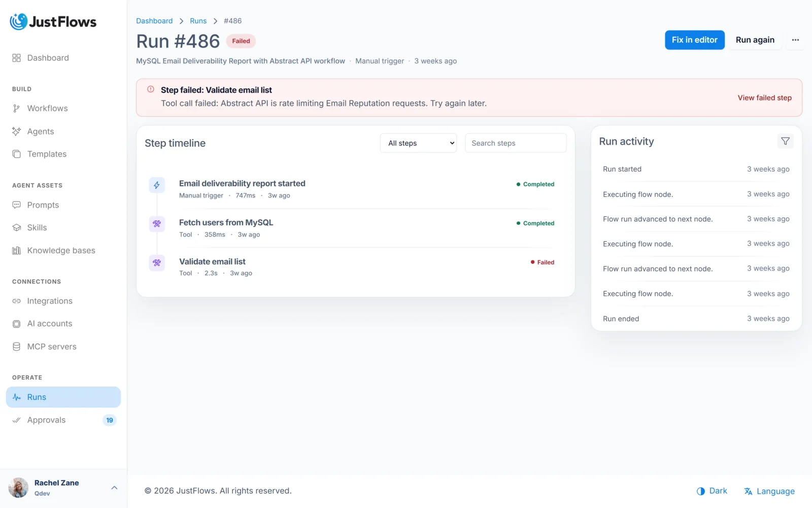Open the Language selector
Image resolution: width=812 pixels, height=508 pixels.
click(x=769, y=491)
